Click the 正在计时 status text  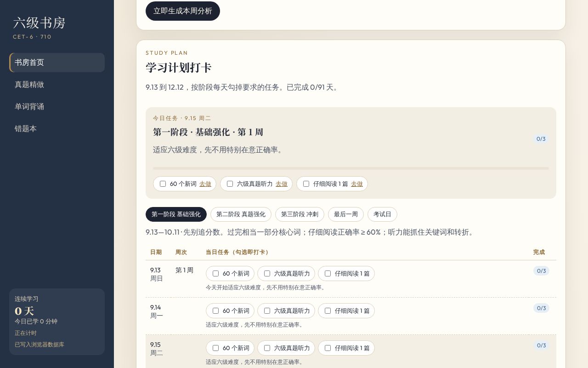(26, 333)
